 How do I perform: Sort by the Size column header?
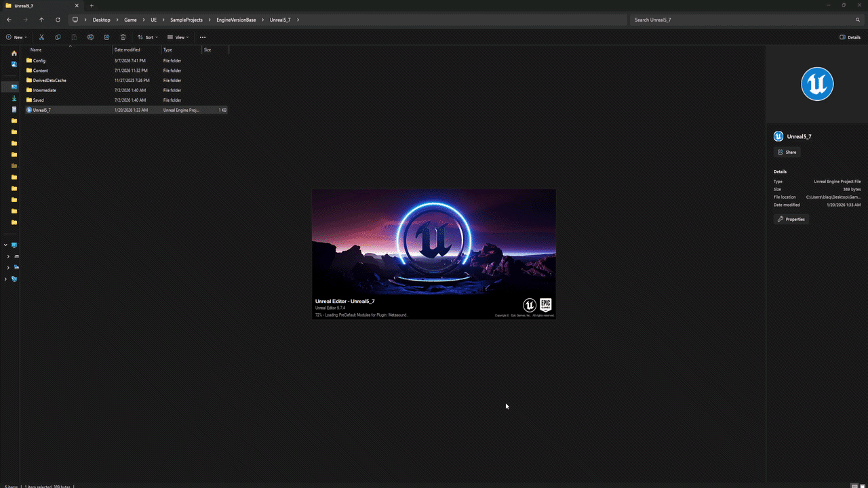tap(215, 49)
